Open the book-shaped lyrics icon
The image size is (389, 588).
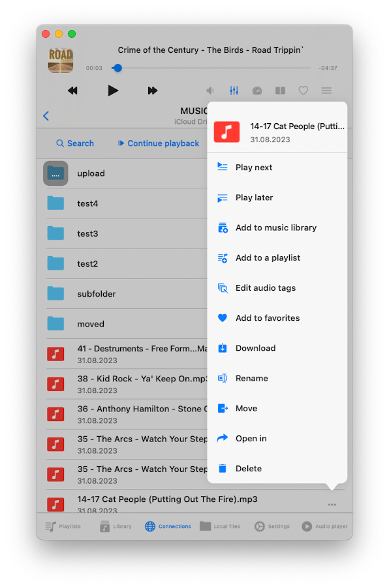coord(280,91)
